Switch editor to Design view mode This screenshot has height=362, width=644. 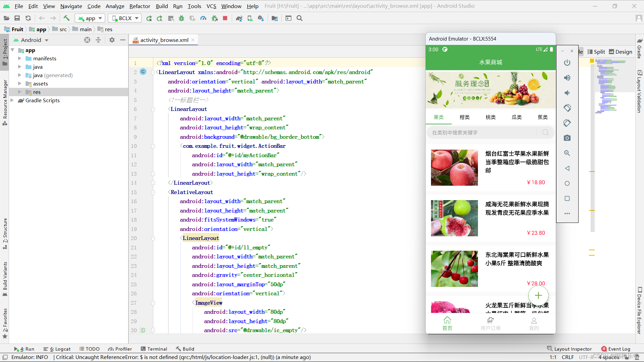point(621,52)
